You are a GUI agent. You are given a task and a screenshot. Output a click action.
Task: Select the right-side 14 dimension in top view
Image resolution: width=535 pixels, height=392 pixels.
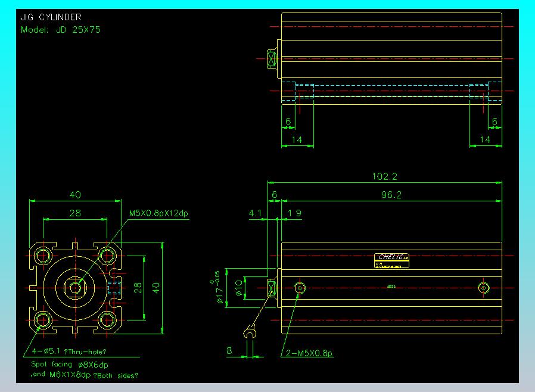(x=485, y=139)
